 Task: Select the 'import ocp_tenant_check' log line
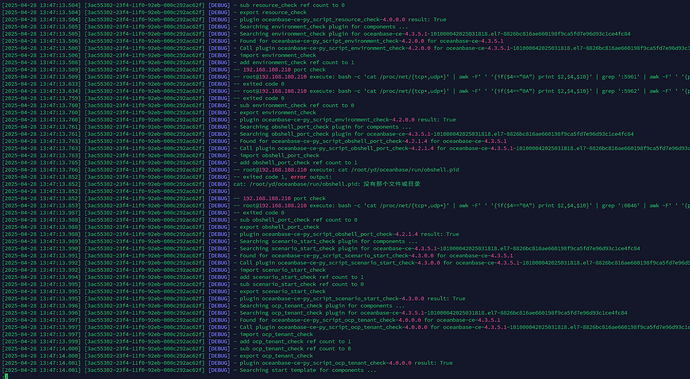pyautogui.click(x=273, y=334)
